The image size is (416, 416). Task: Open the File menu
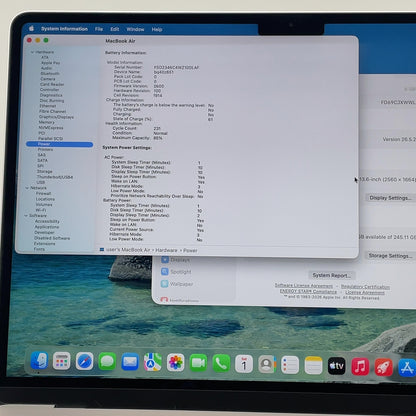[x=99, y=29]
